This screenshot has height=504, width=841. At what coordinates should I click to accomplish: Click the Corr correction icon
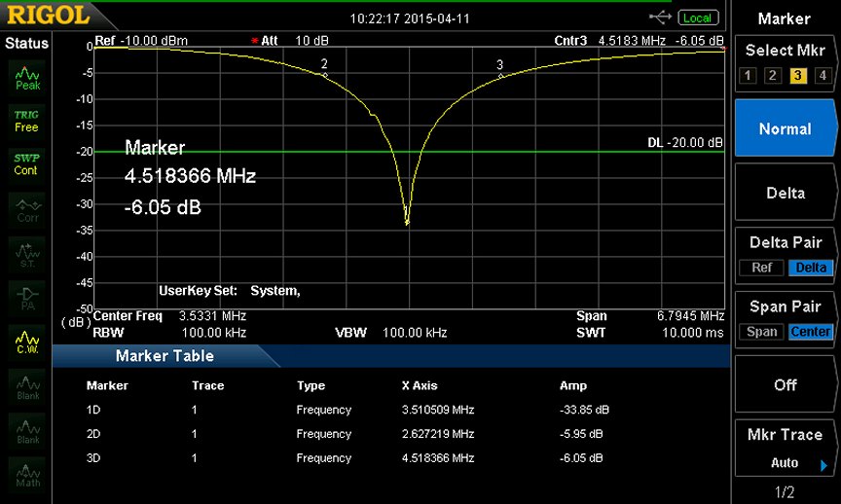click(27, 210)
